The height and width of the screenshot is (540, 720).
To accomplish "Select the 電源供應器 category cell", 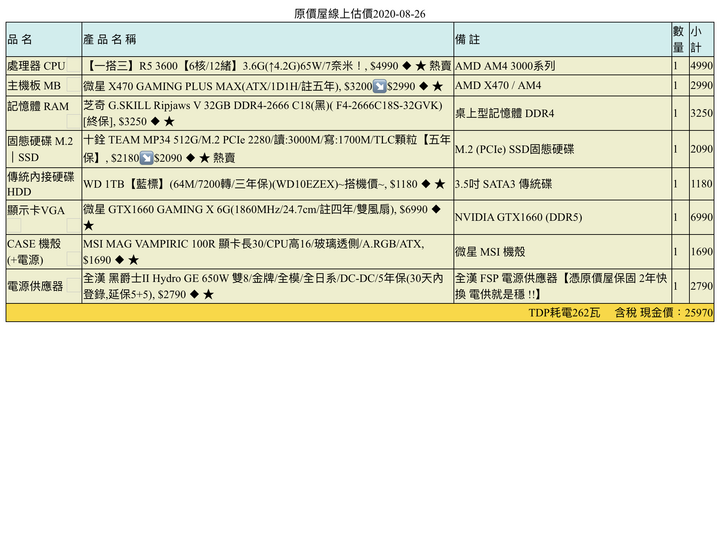I will pos(44,286).
